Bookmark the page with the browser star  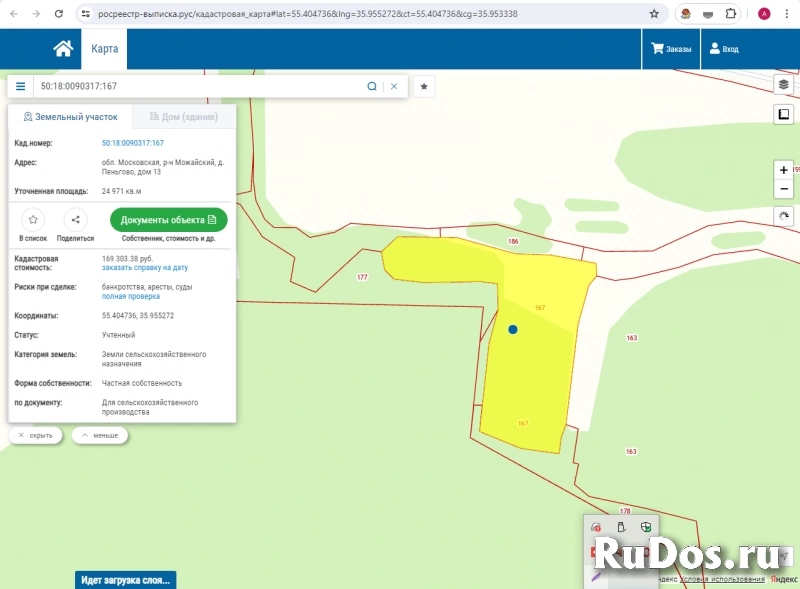654,14
